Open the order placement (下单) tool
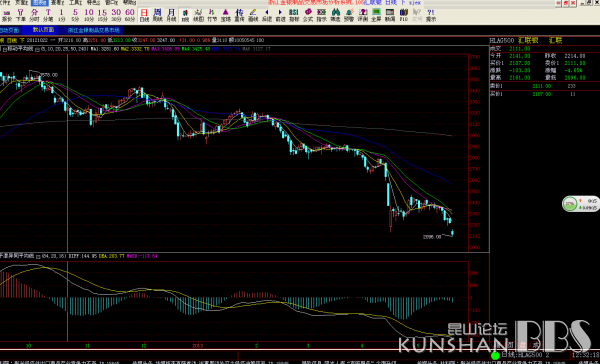The height and width of the screenshot is (364, 600). [21, 15]
